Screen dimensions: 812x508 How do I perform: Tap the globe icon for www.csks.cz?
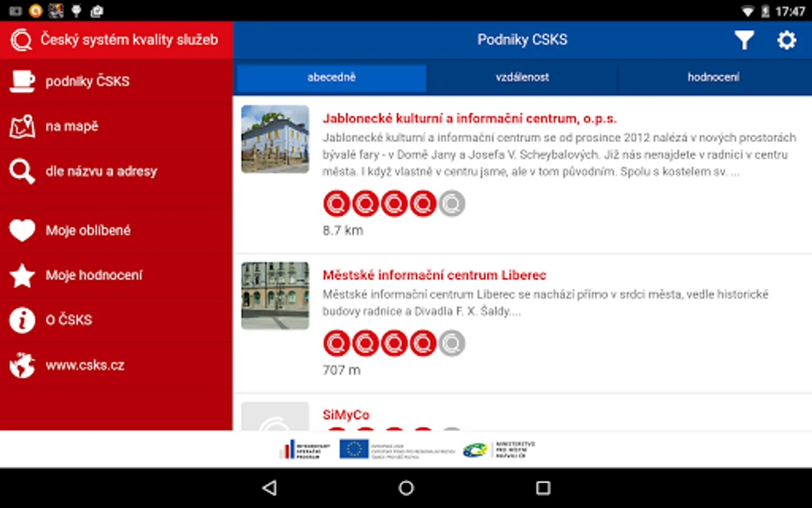[22, 365]
